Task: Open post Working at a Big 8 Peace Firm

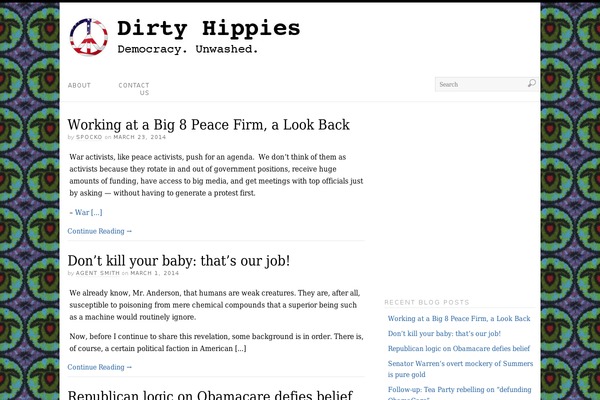Action: point(209,125)
